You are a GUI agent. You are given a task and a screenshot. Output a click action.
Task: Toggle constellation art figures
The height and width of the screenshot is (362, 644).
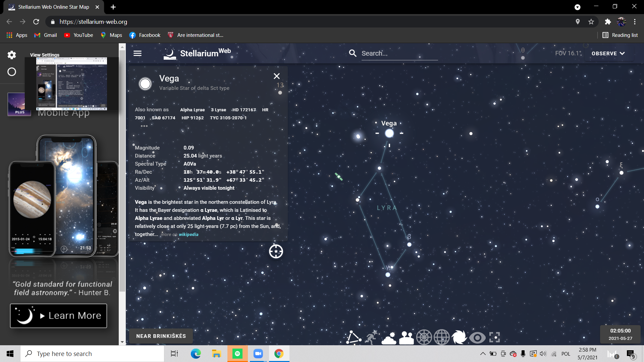pos(371,338)
